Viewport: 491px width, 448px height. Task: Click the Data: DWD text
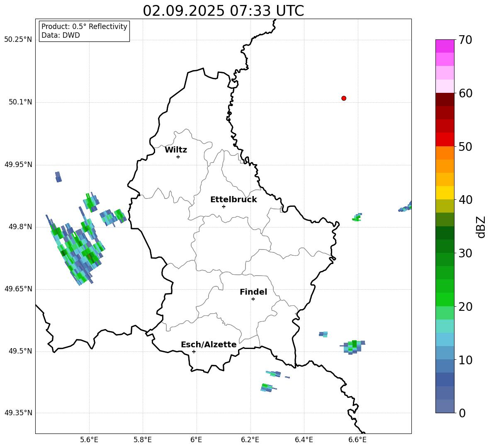(61, 35)
